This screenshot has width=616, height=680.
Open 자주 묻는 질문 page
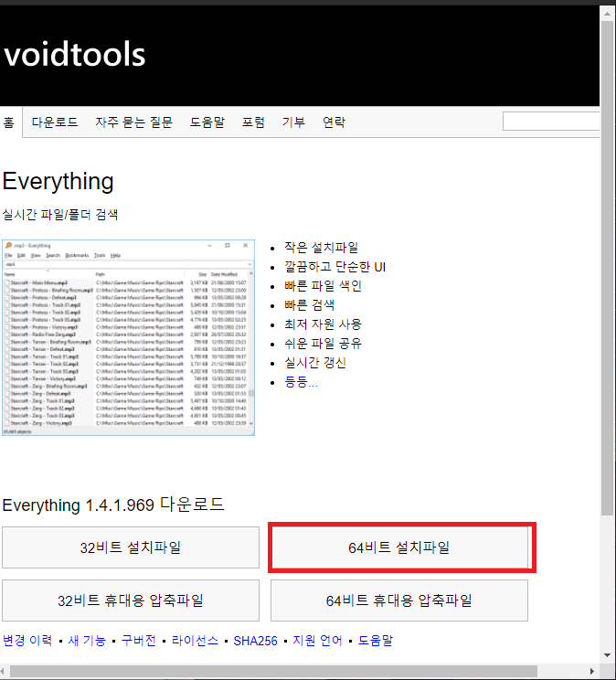pos(134,122)
